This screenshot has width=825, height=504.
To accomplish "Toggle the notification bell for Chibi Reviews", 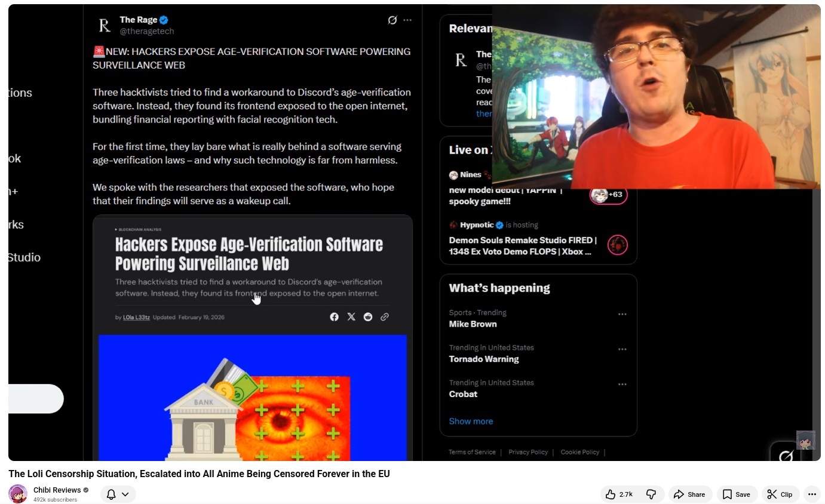I will [x=111, y=494].
